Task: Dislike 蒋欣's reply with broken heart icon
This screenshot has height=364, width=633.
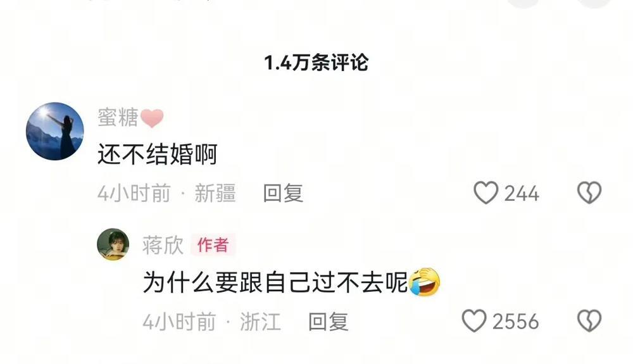Action: 589,321
